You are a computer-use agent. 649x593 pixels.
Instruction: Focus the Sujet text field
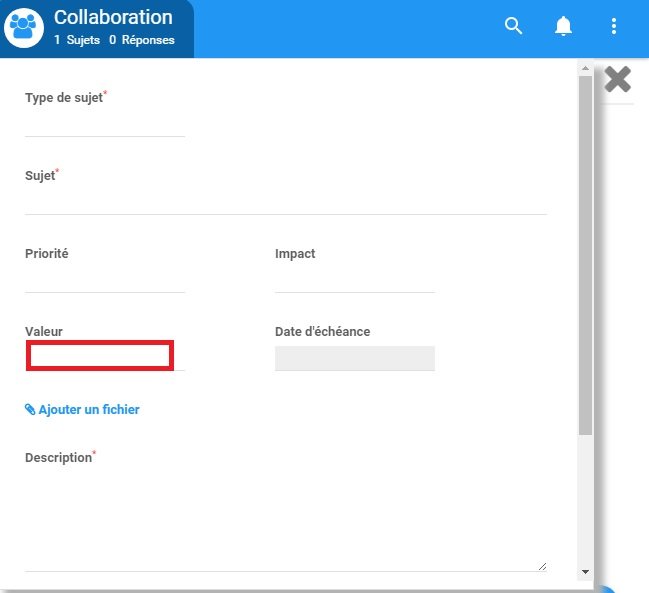pos(285,202)
